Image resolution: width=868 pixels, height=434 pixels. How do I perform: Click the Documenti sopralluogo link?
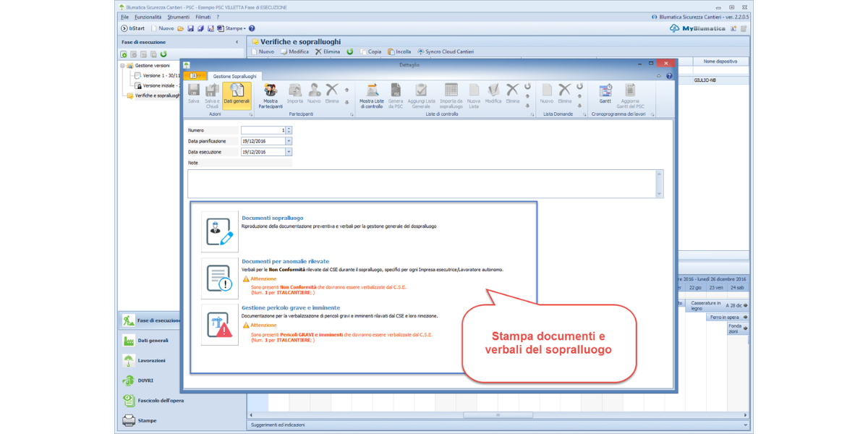click(x=273, y=218)
